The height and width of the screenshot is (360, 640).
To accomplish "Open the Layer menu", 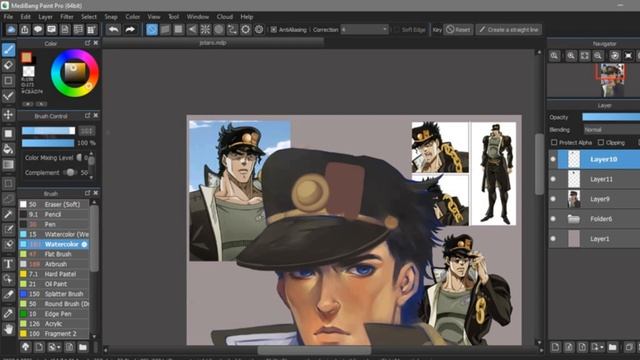I will (45, 17).
